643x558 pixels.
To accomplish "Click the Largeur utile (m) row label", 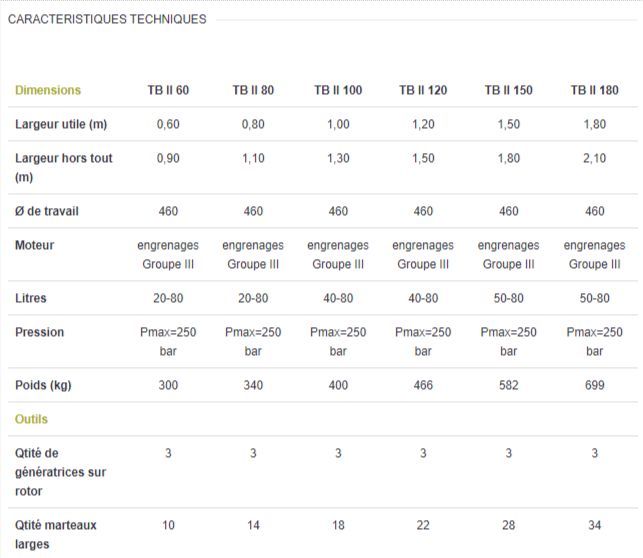I will pos(61,124).
